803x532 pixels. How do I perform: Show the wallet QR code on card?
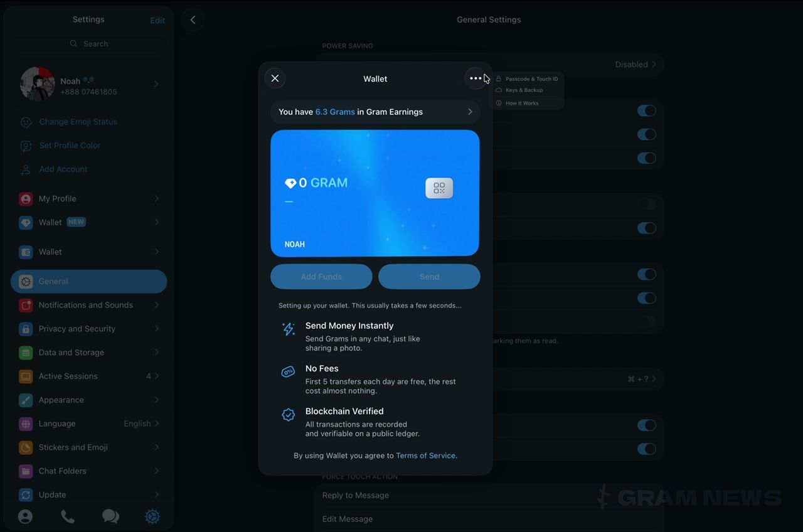pyautogui.click(x=439, y=188)
